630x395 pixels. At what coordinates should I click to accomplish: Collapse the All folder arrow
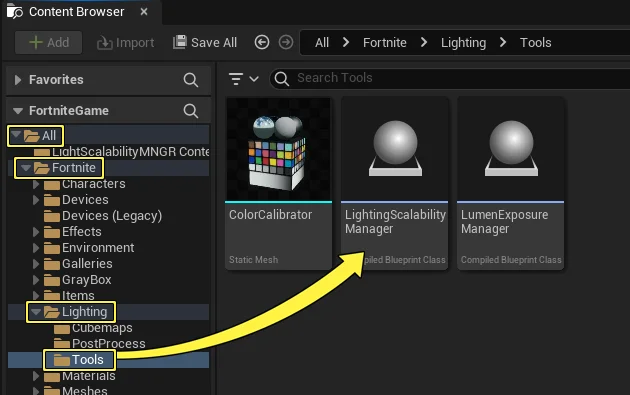(x=16, y=134)
